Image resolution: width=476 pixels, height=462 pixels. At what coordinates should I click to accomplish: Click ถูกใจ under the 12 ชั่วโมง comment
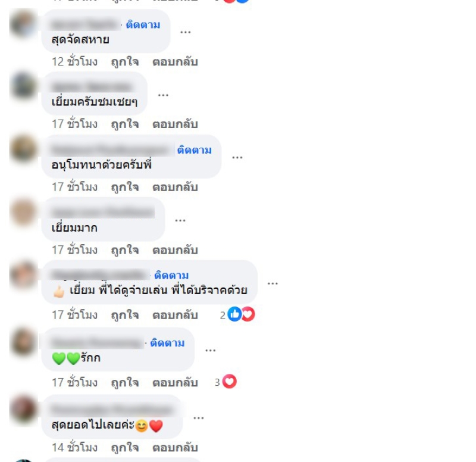[x=125, y=62]
